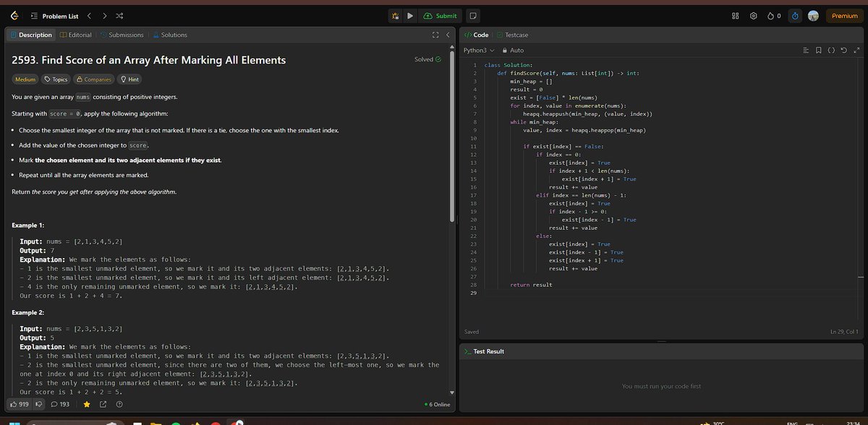Open the layout grid icon
This screenshot has width=868, height=425.
(x=736, y=16)
